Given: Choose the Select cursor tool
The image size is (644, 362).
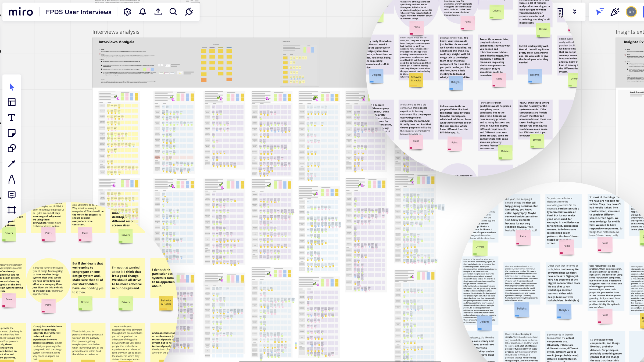Looking at the screenshot, I should (12, 87).
